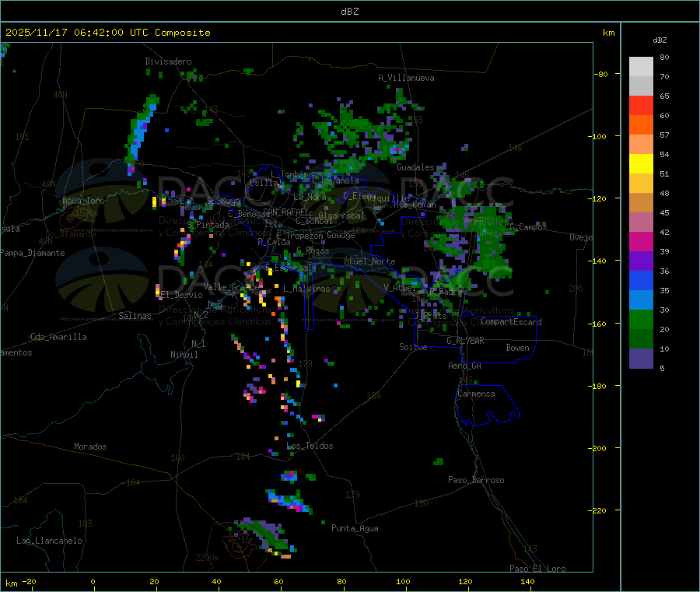Click the El_Desvio place label
Viewport: 700px width, 592px height.
[182, 295]
